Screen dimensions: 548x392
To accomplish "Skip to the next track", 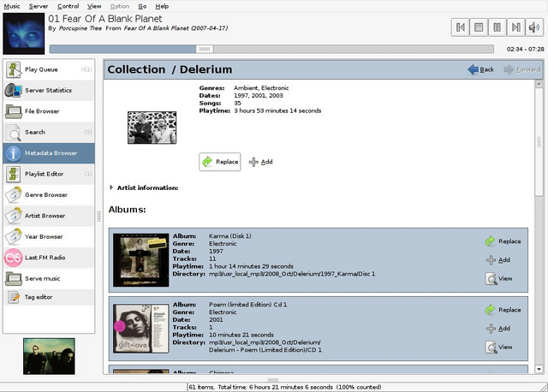I will click(515, 27).
